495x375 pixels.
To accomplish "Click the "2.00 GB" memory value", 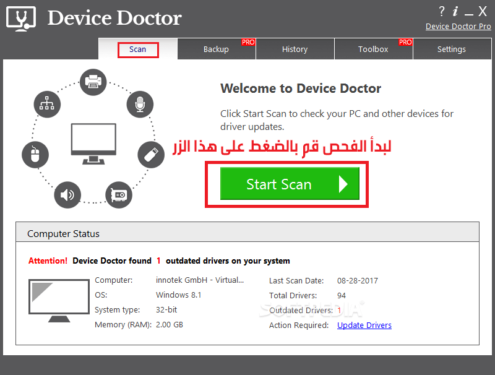I will coord(169,325).
